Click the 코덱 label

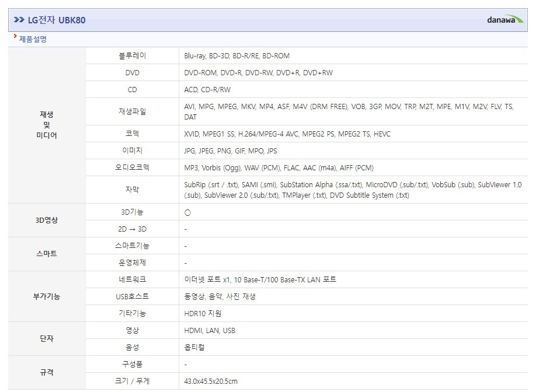tap(133, 134)
